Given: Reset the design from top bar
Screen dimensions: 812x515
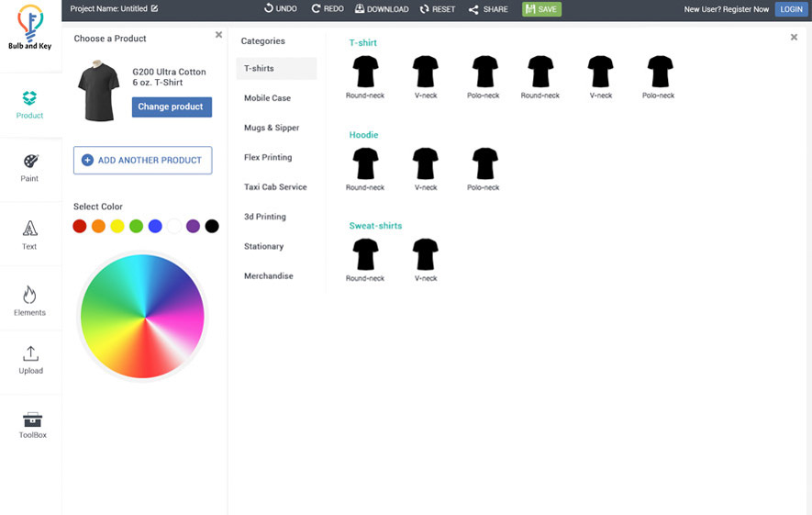Looking at the screenshot, I should point(437,9).
